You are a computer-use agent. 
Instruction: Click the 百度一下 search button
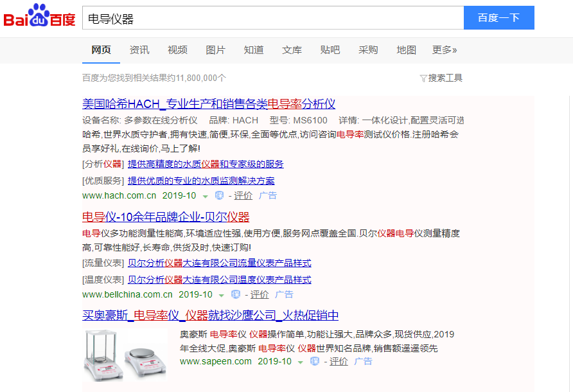[499, 17]
